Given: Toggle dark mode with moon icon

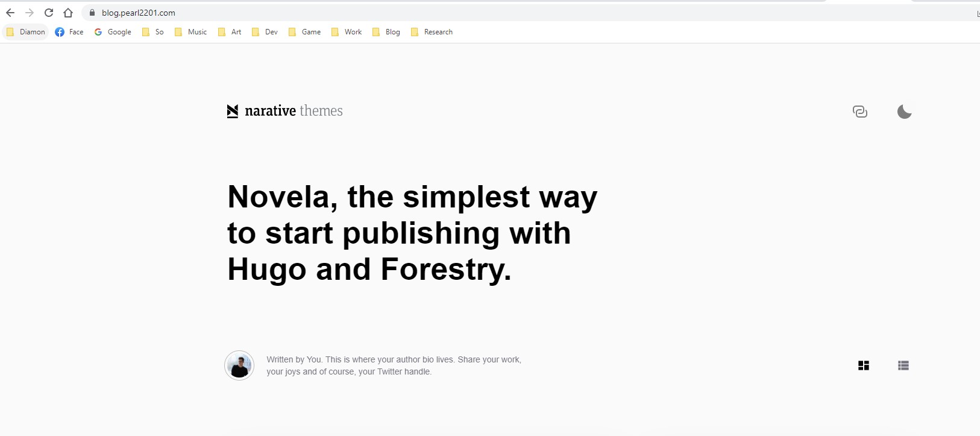Looking at the screenshot, I should [904, 112].
